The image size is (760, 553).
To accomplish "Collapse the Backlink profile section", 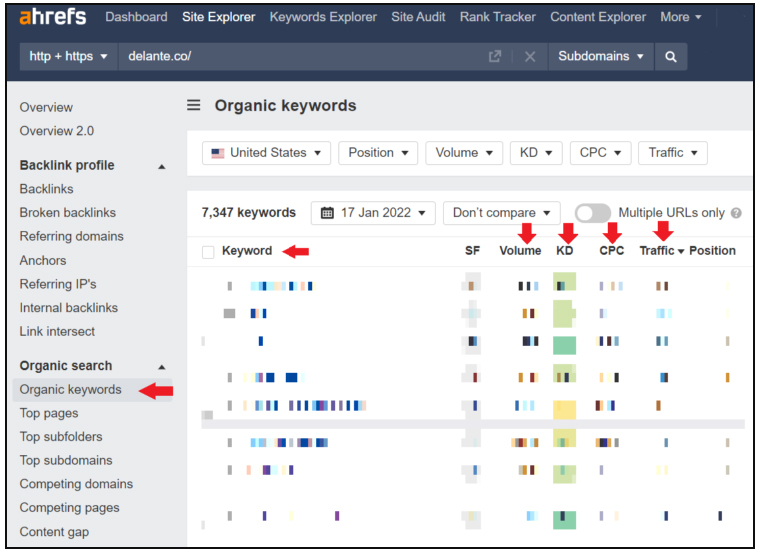I will (161, 166).
